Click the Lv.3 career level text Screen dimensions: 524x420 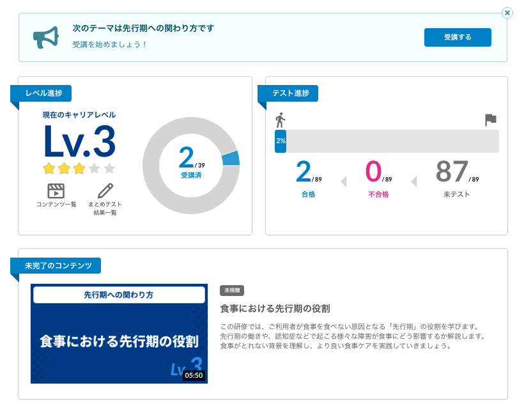[x=79, y=141]
